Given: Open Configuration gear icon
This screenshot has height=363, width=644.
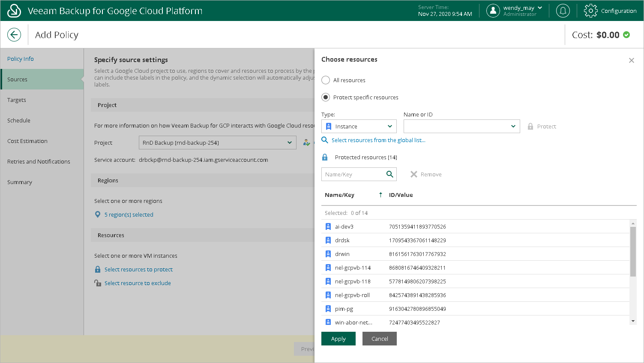Looking at the screenshot, I should coord(590,11).
